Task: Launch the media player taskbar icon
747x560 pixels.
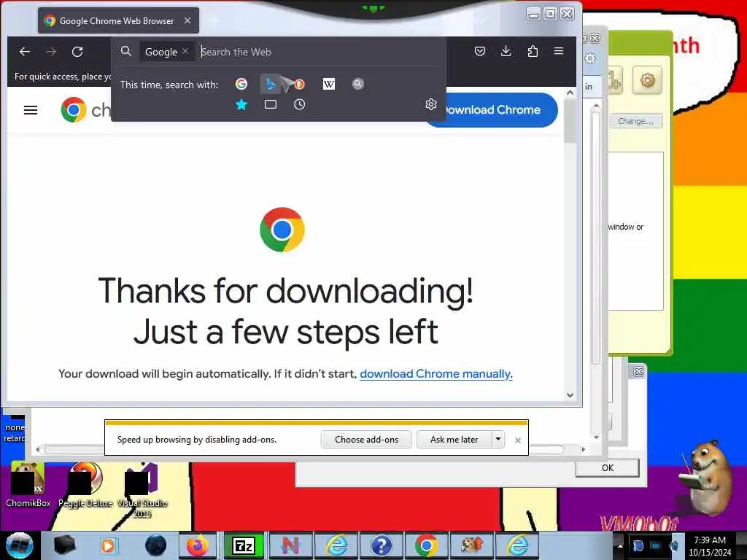Action: (109, 545)
